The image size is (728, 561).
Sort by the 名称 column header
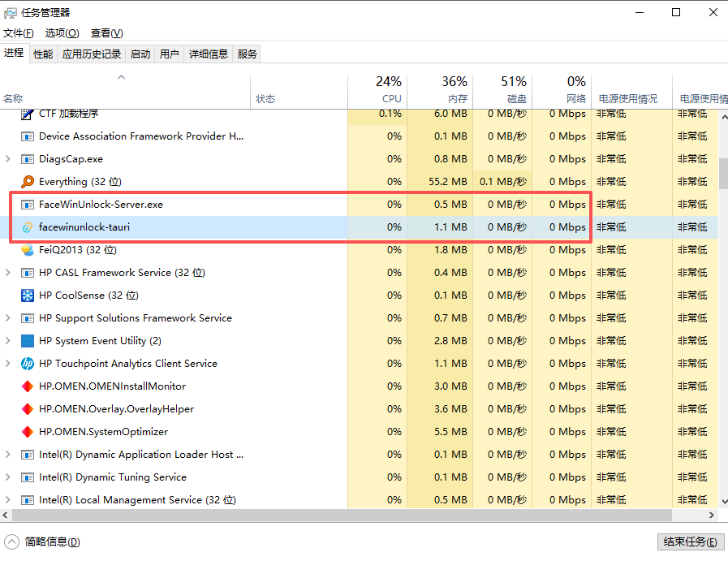125,92
